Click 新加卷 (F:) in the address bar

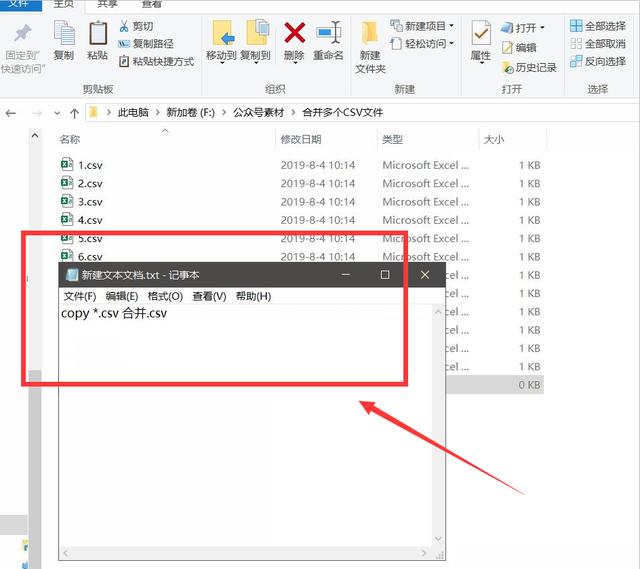click(x=190, y=112)
